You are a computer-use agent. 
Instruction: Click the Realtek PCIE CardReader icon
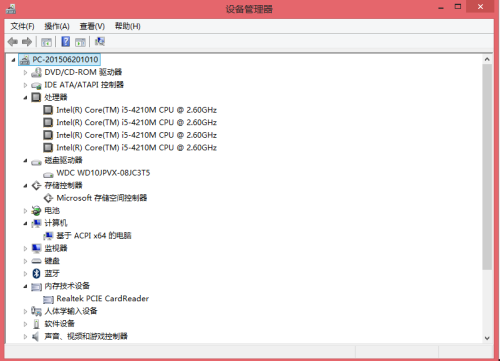coord(48,299)
